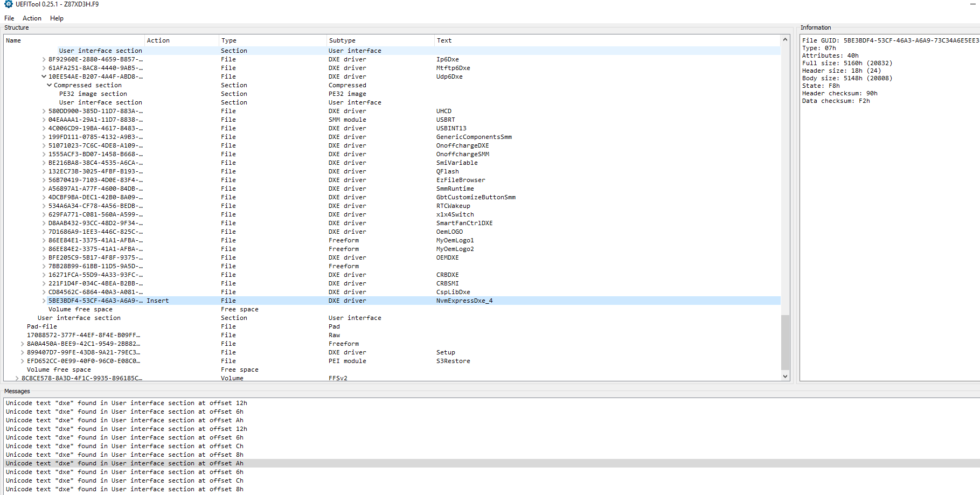
Task: Select Volume free space below NvmExpressDxe_4
Action: [x=392, y=310]
